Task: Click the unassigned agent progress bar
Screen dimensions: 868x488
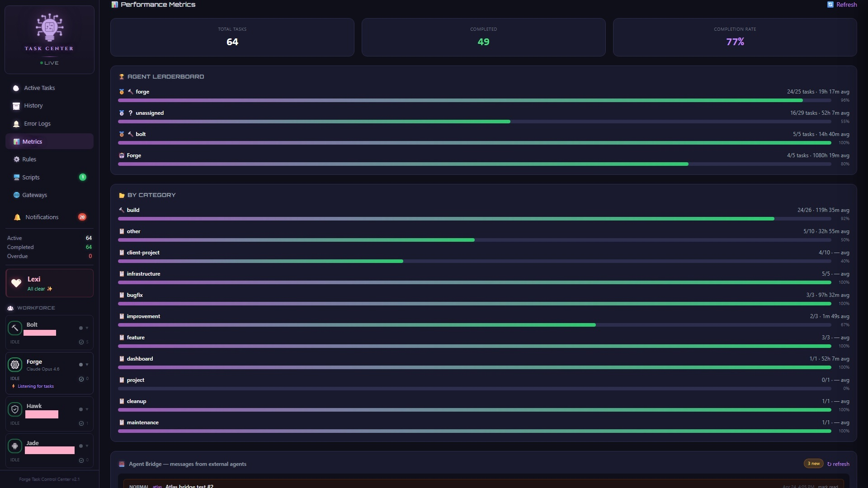Action: tap(475, 122)
